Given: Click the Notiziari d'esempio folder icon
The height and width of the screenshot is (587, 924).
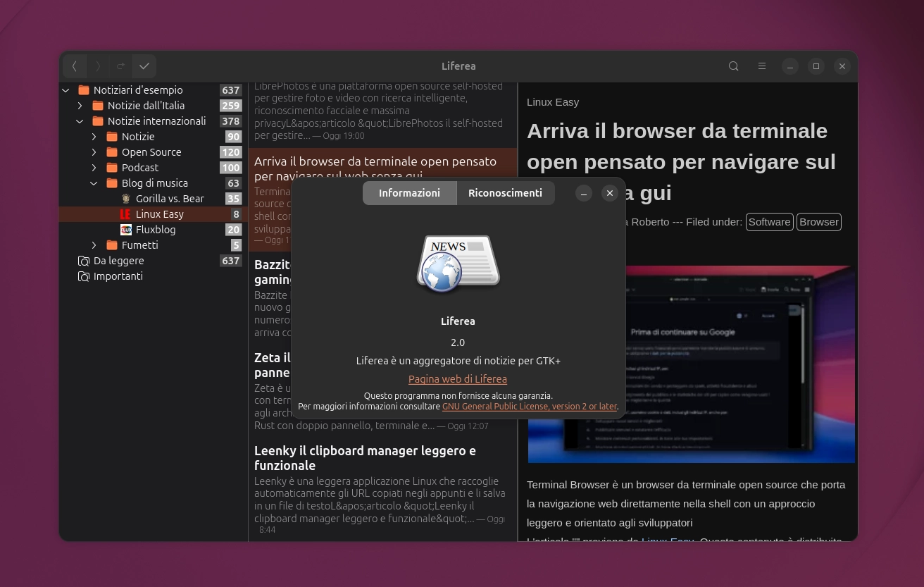Looking at the screenshot, I should click(84, 90).
